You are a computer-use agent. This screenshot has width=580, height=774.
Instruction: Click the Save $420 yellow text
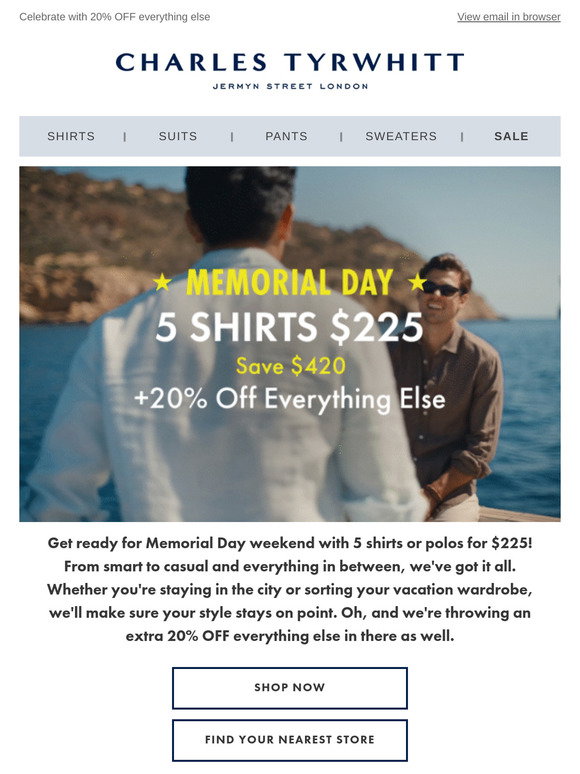tap(290, 366)
